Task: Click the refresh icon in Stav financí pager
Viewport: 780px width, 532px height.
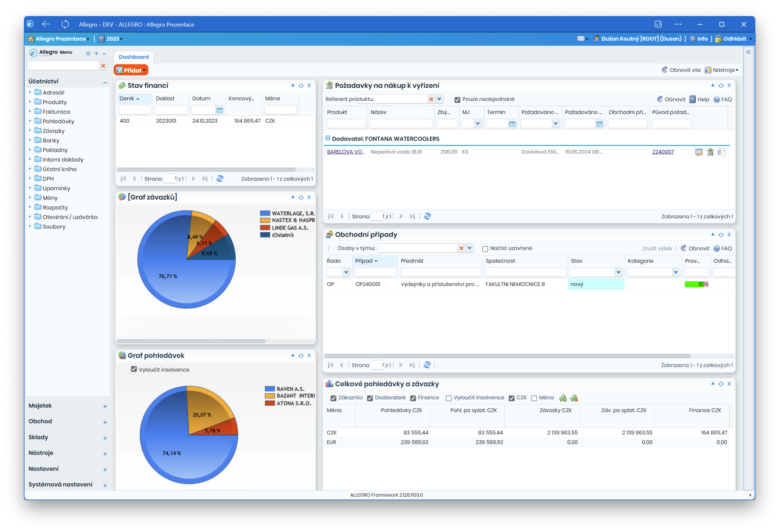Action: click(220, 179)
